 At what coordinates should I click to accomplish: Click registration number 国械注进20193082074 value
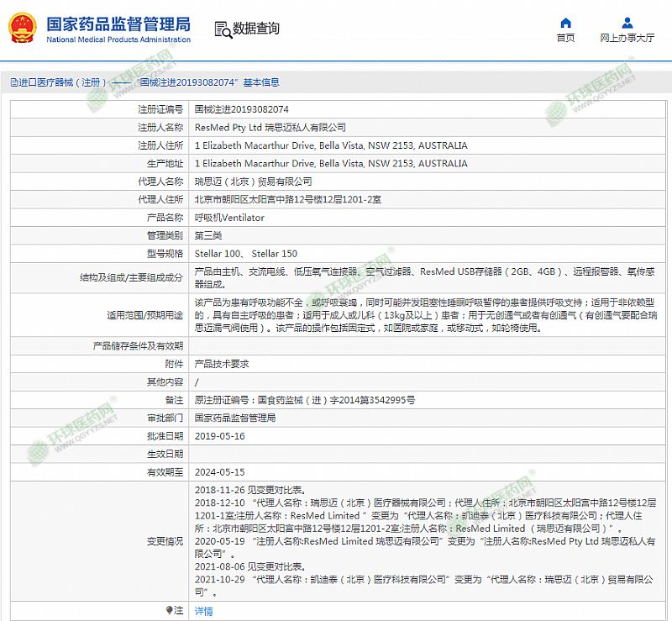[242, 109]
